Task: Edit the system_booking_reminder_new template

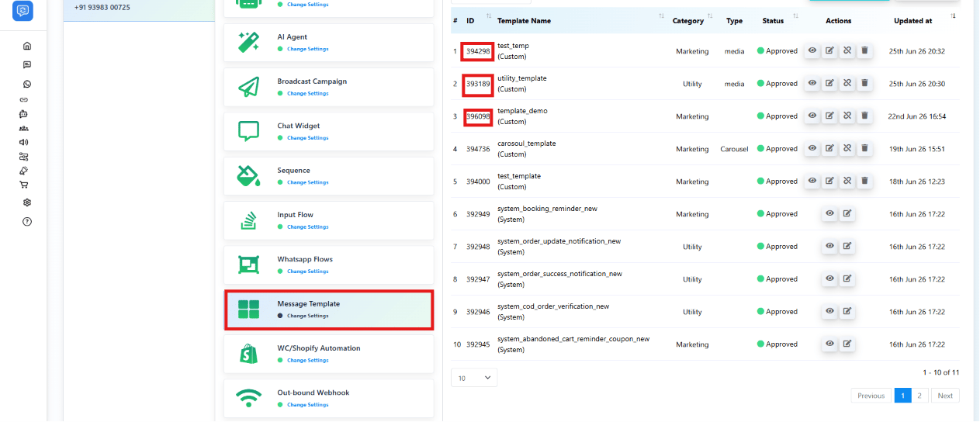Action: coord(847,213)
